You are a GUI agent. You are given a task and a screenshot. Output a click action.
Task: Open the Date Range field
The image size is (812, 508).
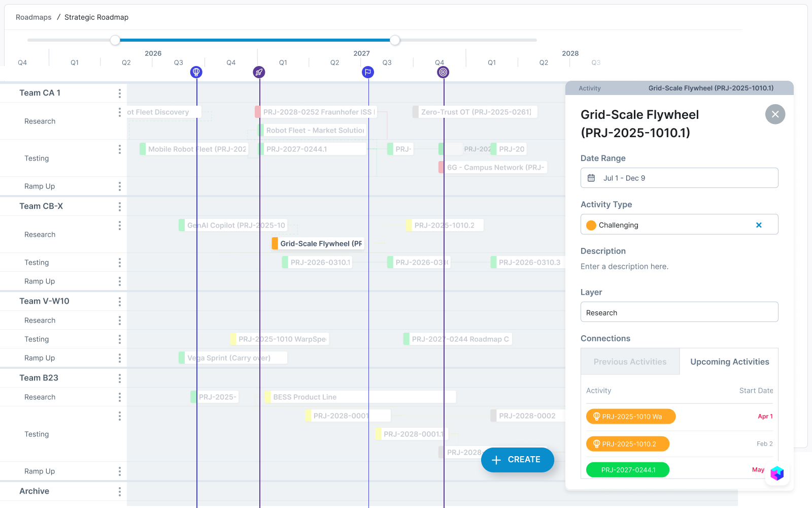click(x=679, y=178)
